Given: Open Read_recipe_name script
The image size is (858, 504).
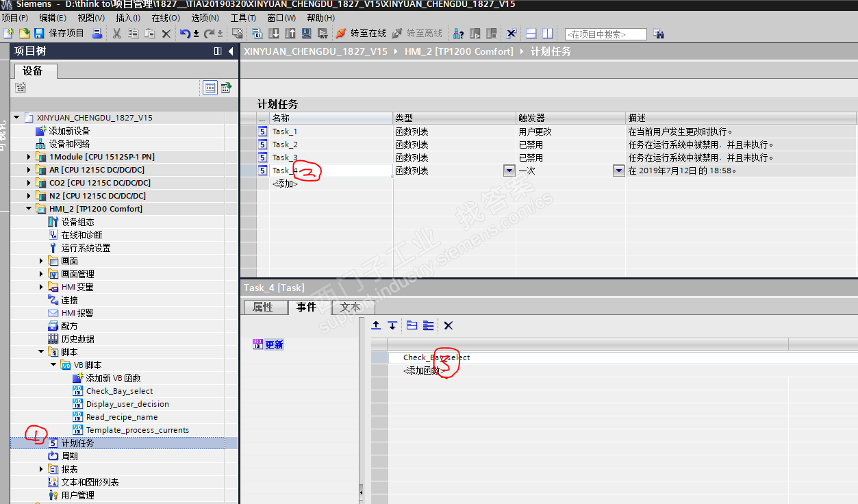Looking at the screenshot, I should 122,417.
